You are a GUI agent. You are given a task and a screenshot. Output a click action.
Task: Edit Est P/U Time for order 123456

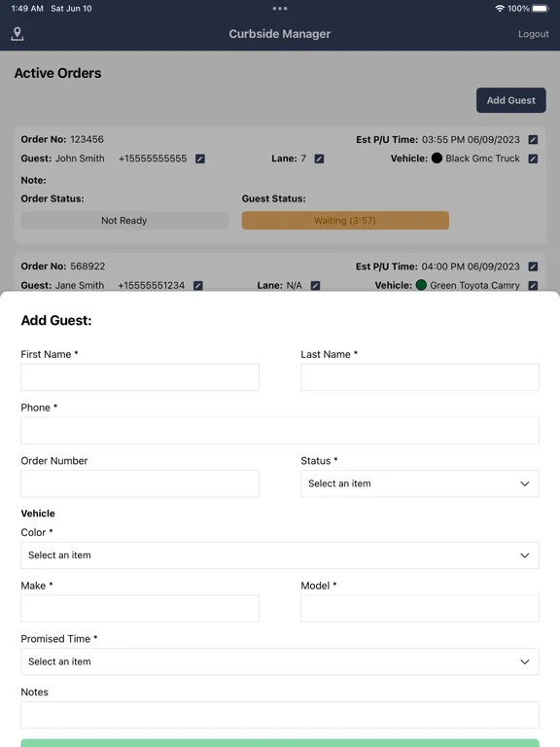(533, 140)
